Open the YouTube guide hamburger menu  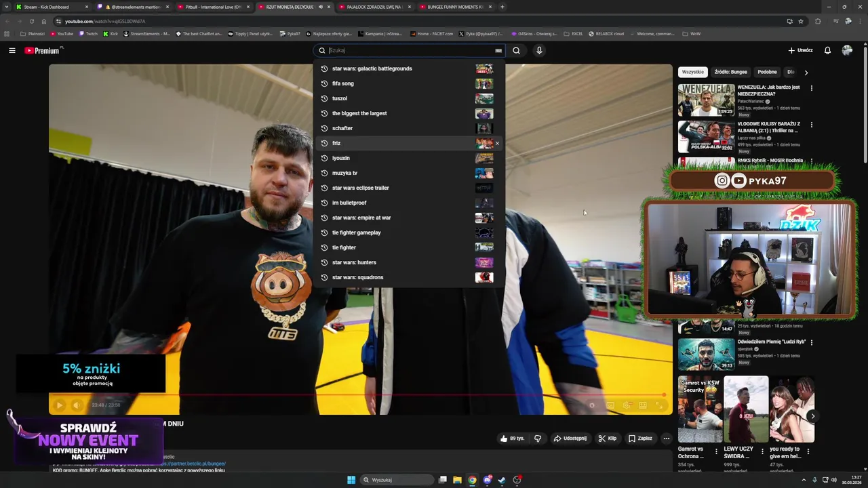tap(12, 50)
